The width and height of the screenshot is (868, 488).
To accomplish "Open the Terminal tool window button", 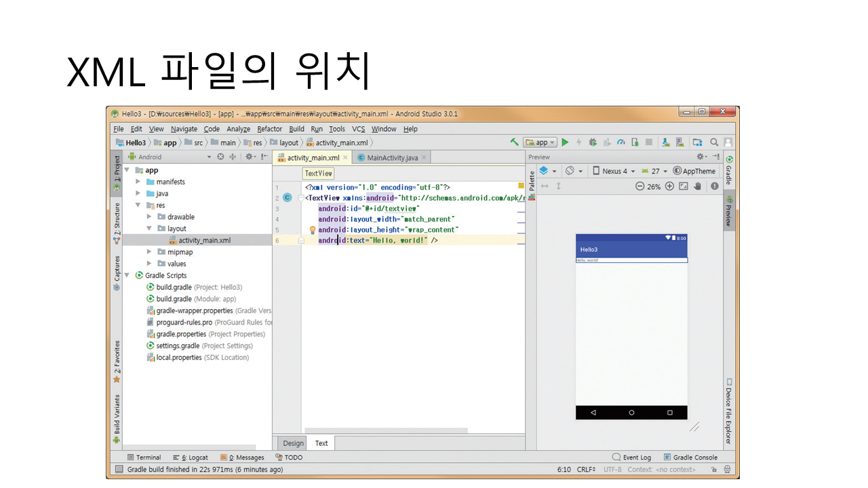I will coord(144,457).
